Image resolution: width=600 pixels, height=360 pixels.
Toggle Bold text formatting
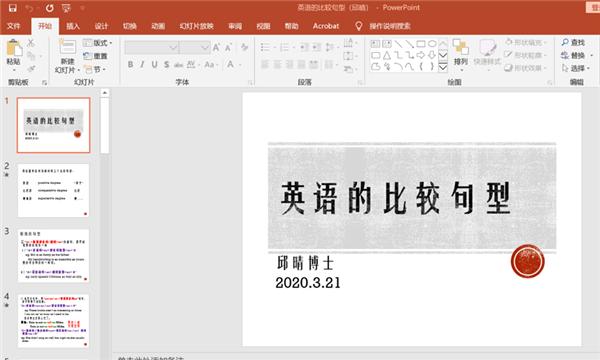tap(130, 64)
